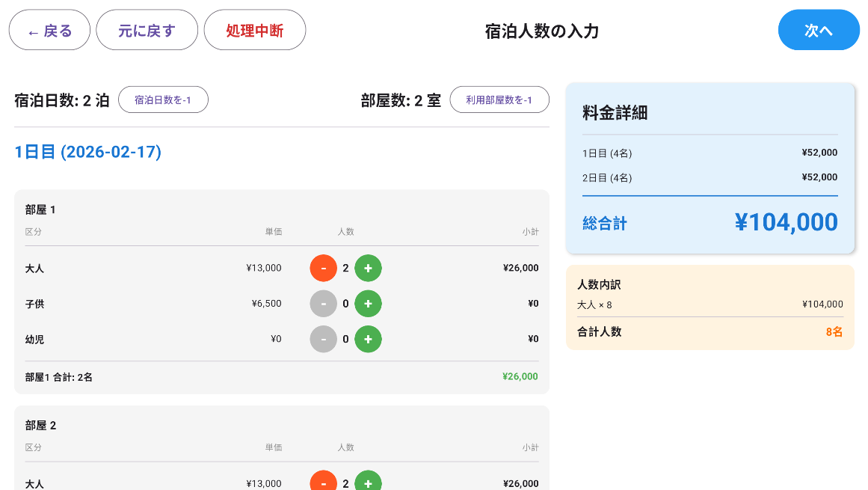The width and height of the screenshot is (868, 490).
Task: Click the 総合計 amount ¥104,000
Action: [x=787, y=222]
